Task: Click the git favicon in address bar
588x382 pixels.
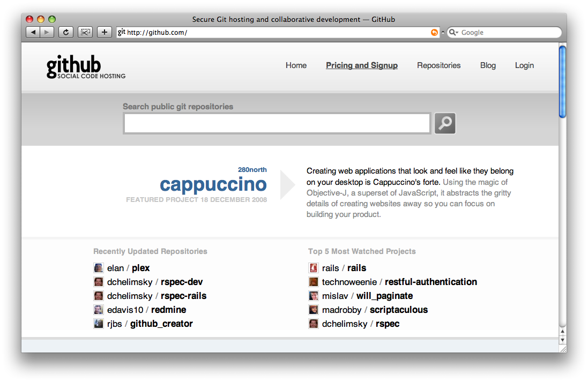Action: [122, 32]
